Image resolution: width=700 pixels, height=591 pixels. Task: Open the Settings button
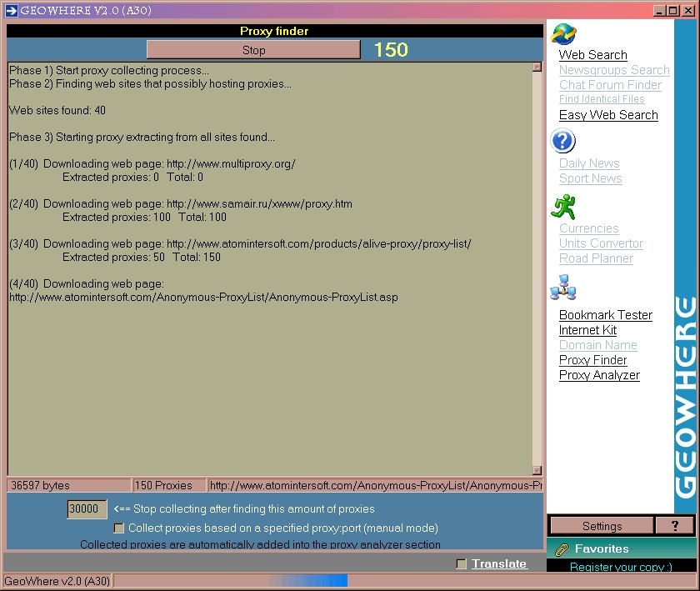[x=602, y=526]
